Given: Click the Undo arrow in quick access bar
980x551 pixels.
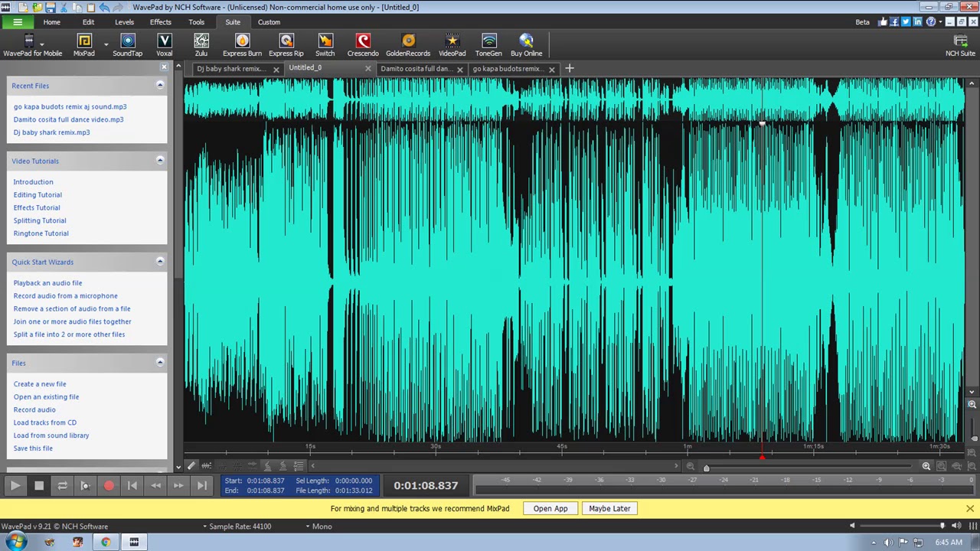Looking at the screenshot, I should tap(103, 7).
